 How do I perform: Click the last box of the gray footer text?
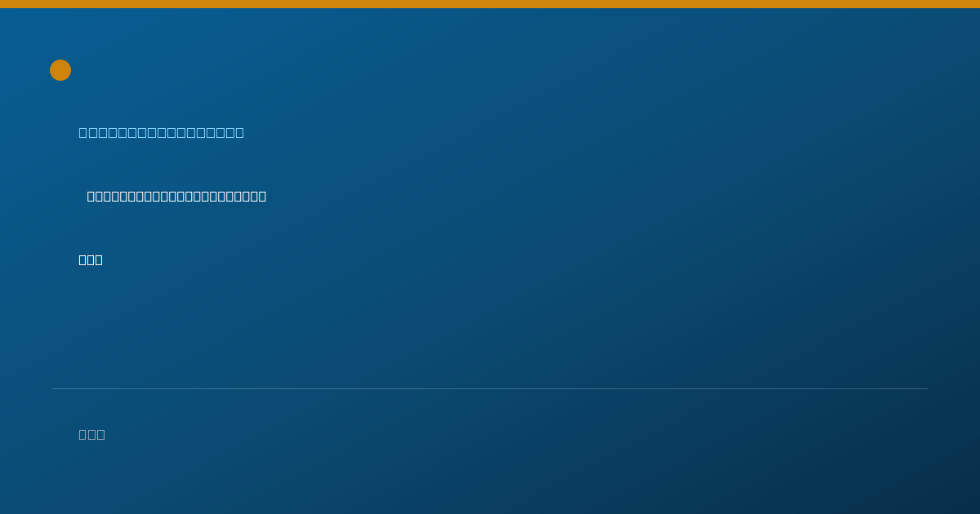(100, 434)
